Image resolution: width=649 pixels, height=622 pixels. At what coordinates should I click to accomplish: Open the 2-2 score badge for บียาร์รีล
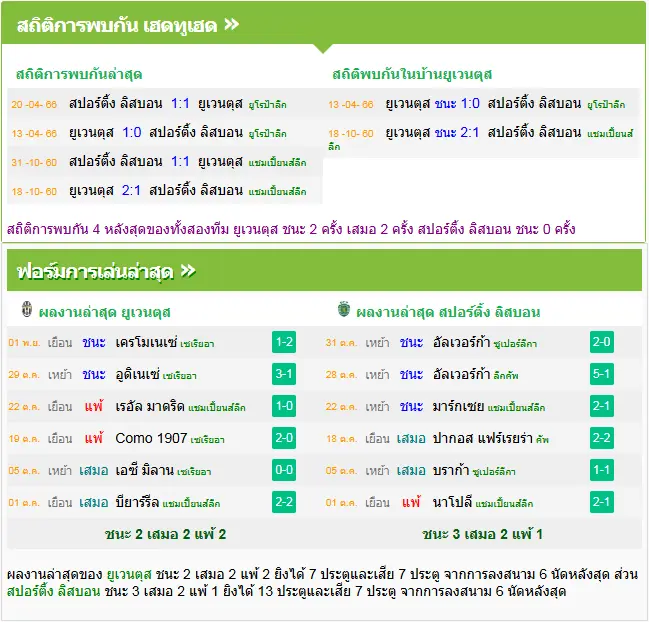coord(284,502)
